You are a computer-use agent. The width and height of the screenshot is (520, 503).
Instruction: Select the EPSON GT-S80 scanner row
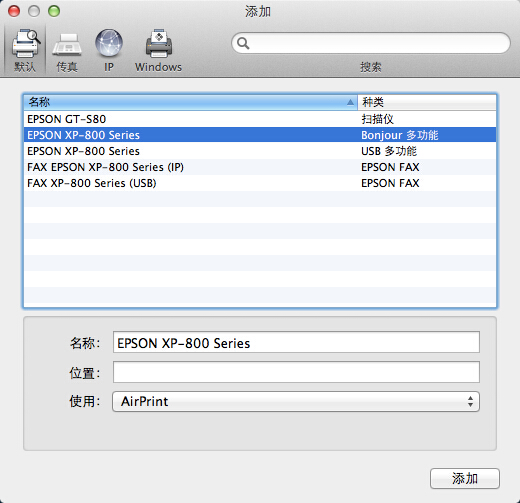(260, 119)
